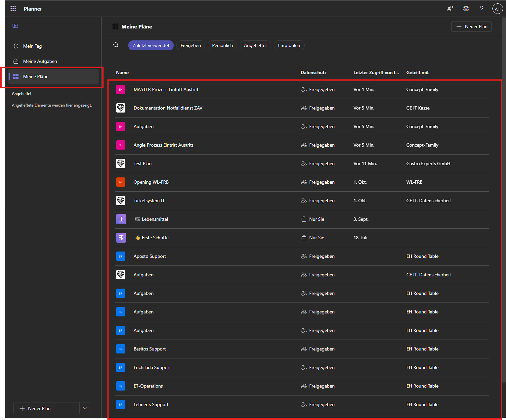
Task: Sort by the Name column header
Action: click(122, 72)
